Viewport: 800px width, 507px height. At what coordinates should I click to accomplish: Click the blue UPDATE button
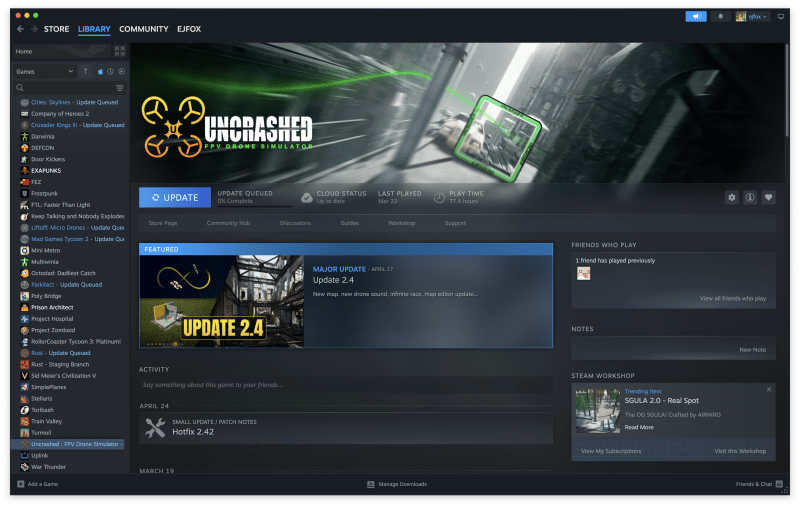tap(174, 197)
